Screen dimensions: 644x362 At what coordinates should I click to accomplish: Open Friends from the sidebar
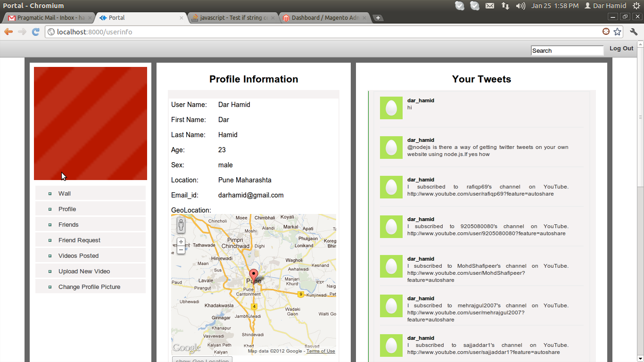91,224
